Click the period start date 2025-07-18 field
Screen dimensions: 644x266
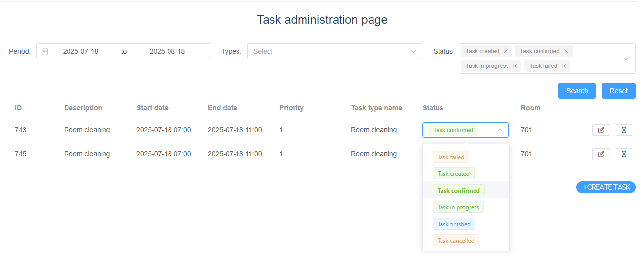pos(80,51)
